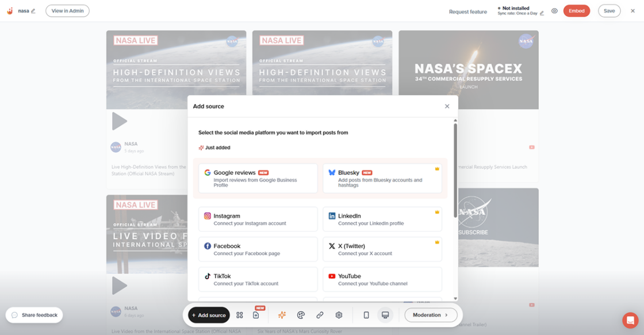The height and width of the screenshot is (335, 644).
Task: Click the dialog scrollbar down arrow
Action: [x=455, y=298]
